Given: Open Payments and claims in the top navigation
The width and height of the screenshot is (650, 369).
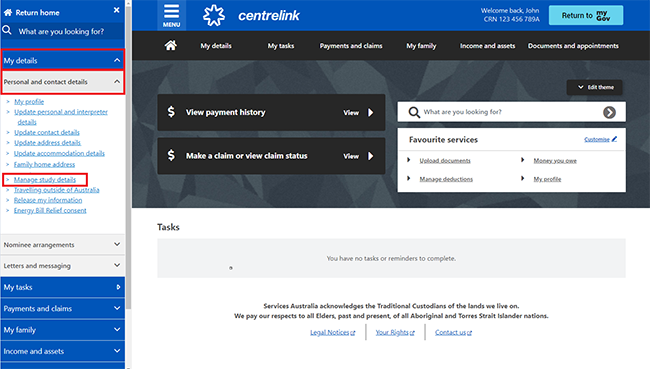Looking at the screenshot, I should point(351,46).
